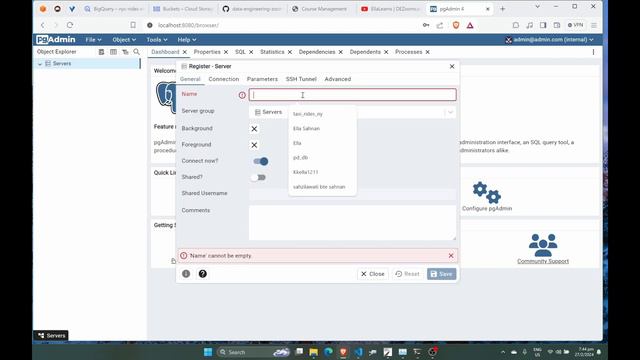
Task: Close the Processes tab with its X
Action: click(x=428, y=52)
